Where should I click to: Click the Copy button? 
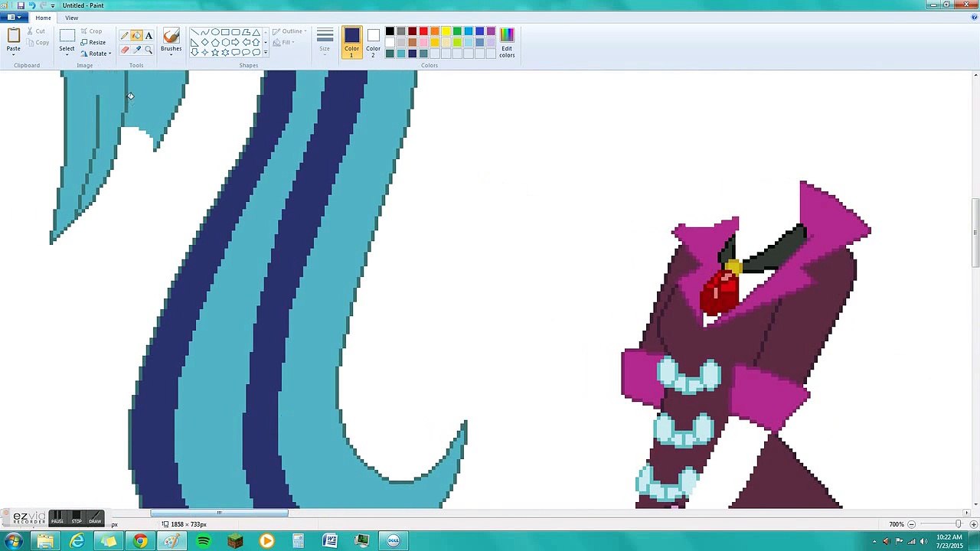tap(38, 43)
